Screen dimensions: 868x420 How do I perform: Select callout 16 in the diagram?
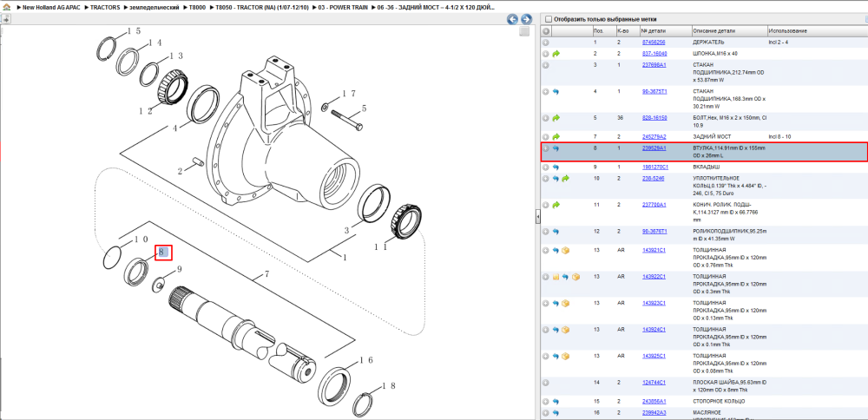[366, 360]
